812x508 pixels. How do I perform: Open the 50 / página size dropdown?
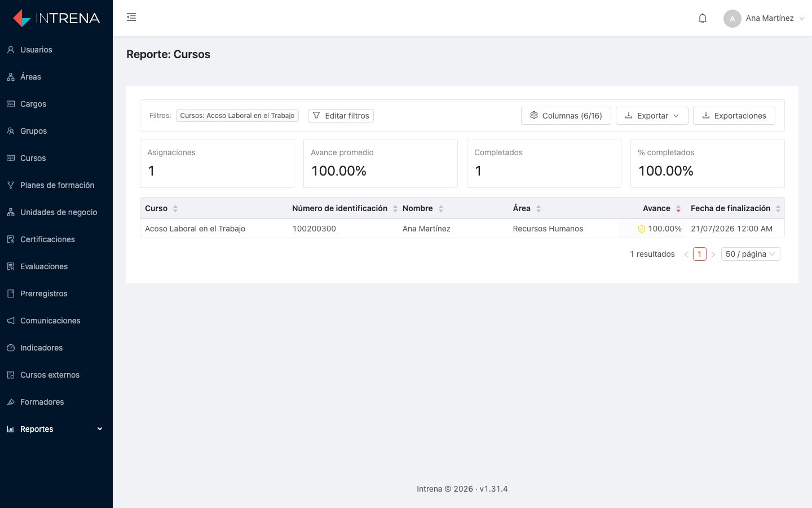pos(751,254)
